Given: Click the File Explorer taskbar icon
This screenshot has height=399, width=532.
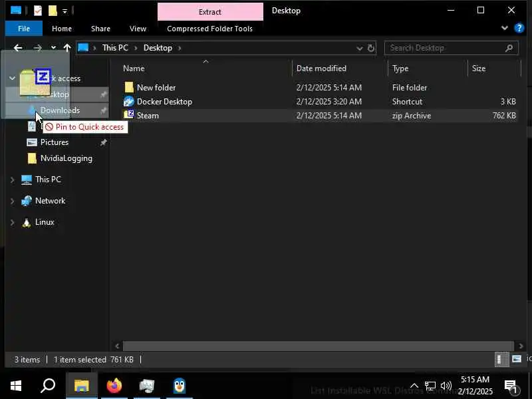Looking at the screenshot, I should click(81, 386).
